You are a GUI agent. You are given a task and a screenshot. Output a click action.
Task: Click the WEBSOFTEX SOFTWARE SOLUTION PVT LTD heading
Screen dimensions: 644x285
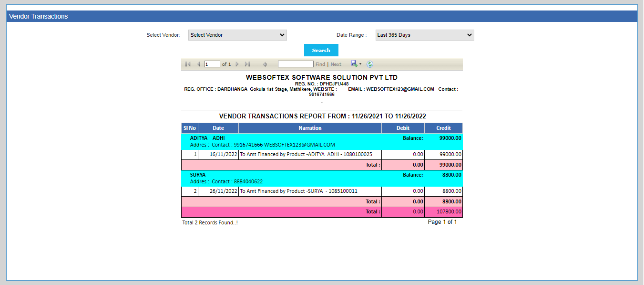(322, 77)
